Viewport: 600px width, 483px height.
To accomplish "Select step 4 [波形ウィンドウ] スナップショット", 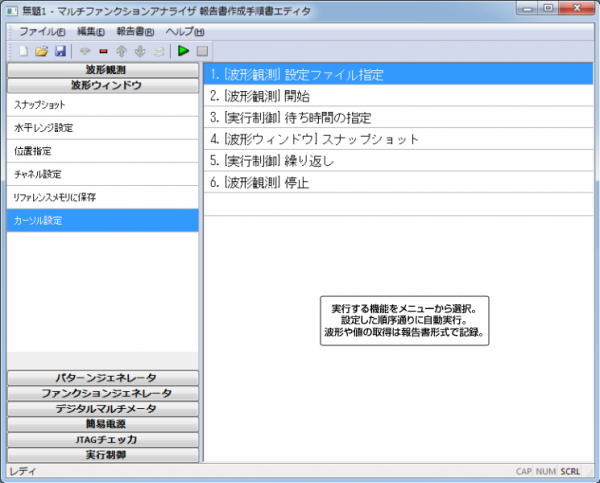I will pos(398,139).
